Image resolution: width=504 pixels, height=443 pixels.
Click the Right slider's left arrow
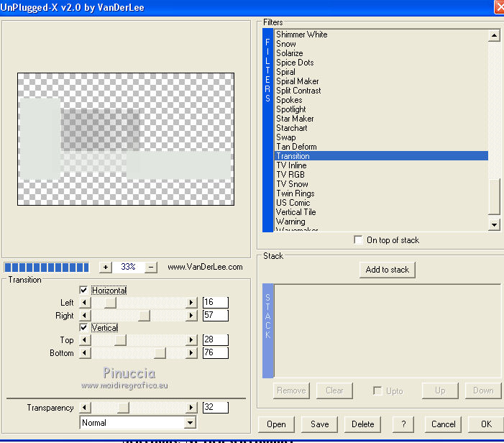(85, 316)
